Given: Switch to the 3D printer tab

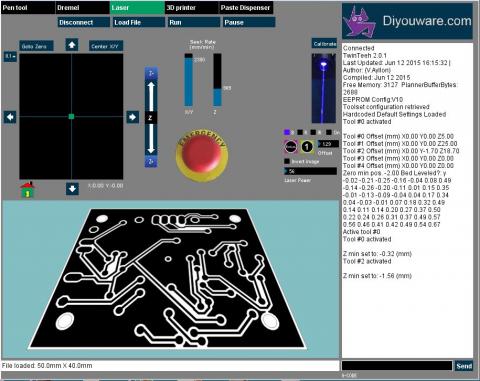Looking at the screenshot, I should pyautogui.click(x=192, y=8).
